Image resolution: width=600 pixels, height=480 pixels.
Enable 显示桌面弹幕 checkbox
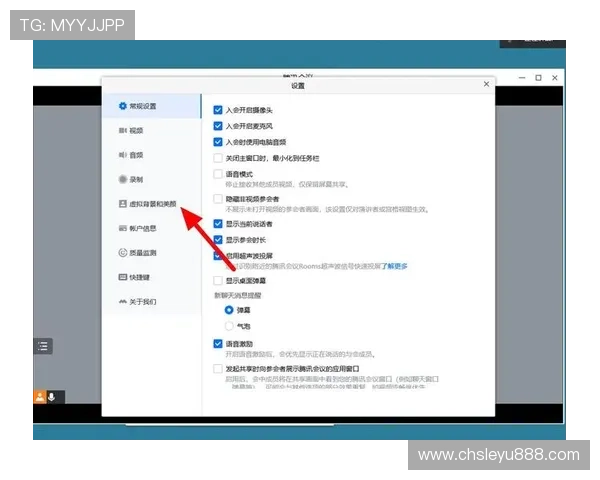pyautogui.click(x=218, y=281)
